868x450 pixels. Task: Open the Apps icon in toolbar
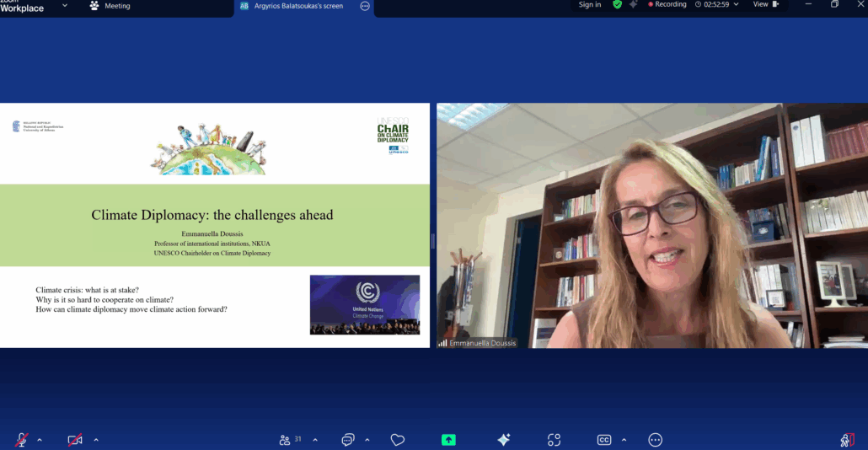tap(554, 439)
